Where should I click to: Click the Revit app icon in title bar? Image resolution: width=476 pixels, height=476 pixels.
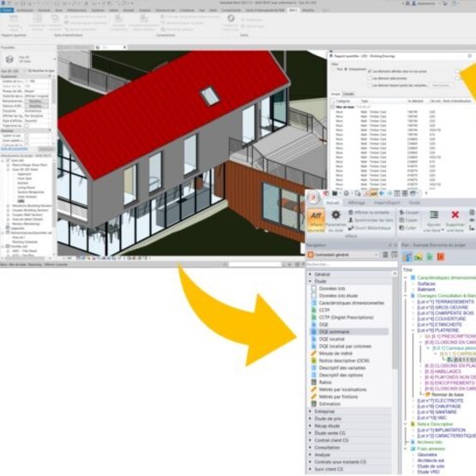(x=3, y=3)
